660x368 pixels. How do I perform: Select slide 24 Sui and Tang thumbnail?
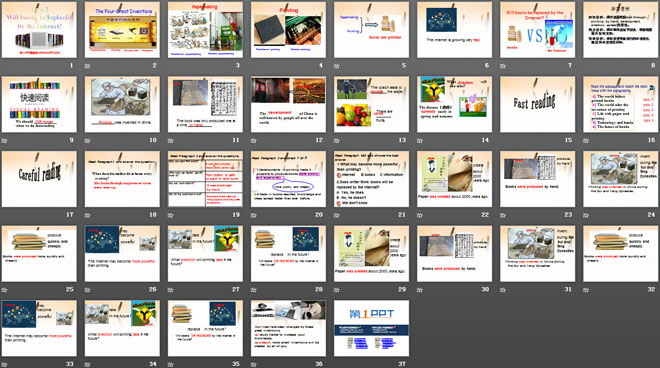620,179
